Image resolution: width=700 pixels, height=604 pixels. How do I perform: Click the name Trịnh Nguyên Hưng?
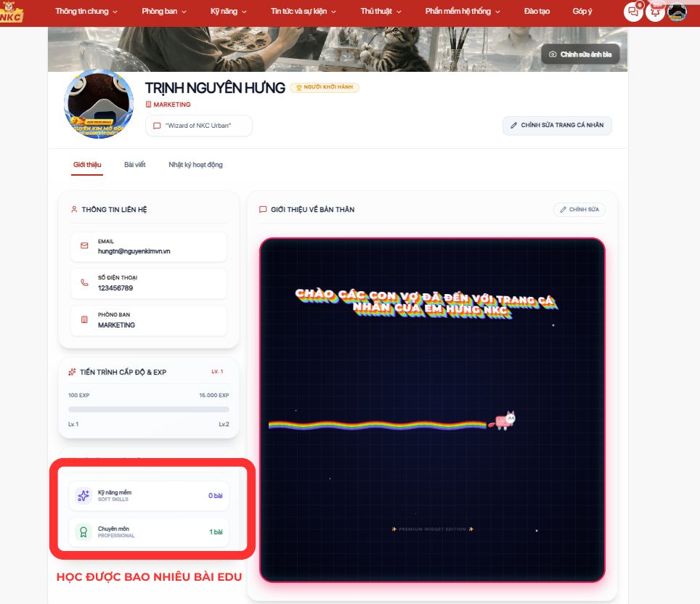point(215,88)
